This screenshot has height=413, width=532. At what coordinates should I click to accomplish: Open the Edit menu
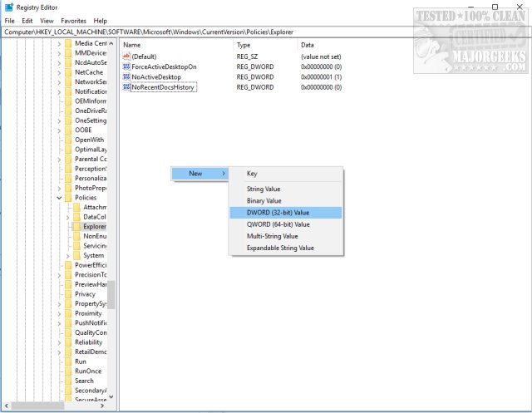27,21
